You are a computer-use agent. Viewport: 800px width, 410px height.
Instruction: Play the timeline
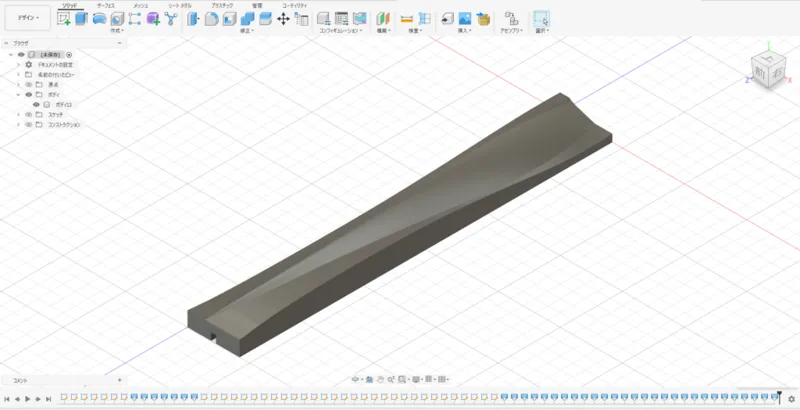[x=28, y=399]
